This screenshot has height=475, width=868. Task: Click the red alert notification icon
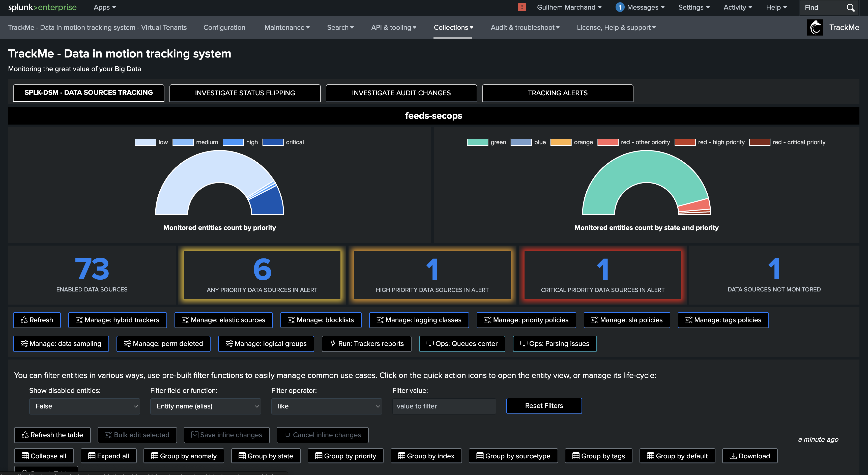(522, 7)
